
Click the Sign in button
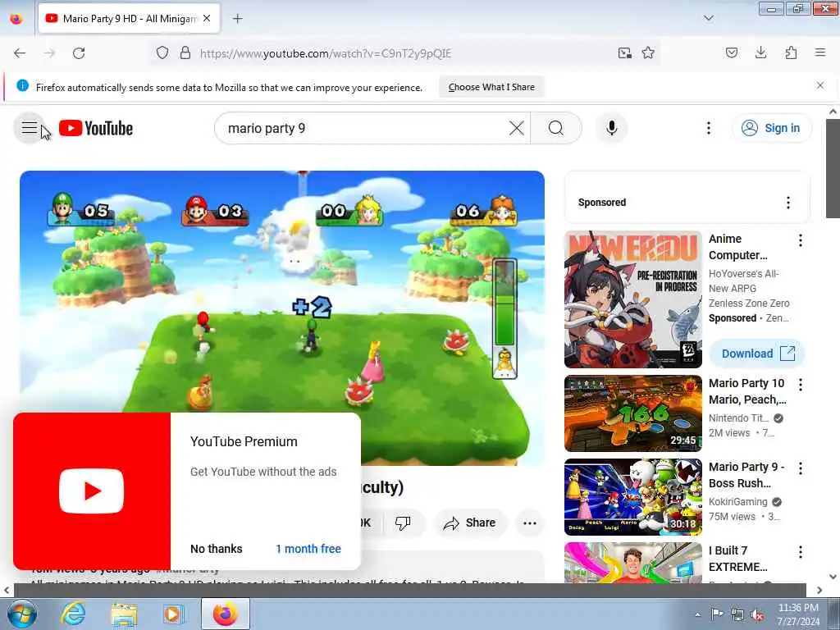[x=771, y=128]
